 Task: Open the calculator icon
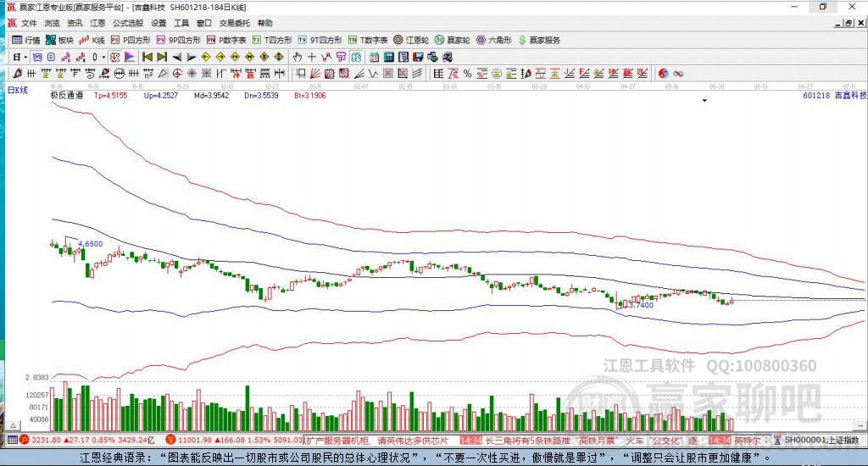(388, 57)
